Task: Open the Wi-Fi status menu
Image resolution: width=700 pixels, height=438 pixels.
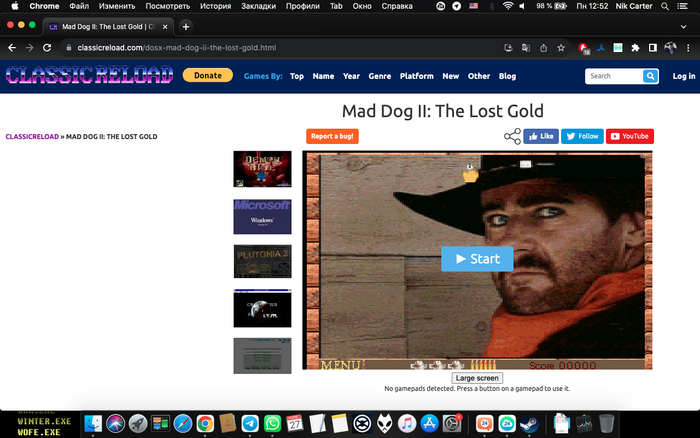Action: click(508, 6)
